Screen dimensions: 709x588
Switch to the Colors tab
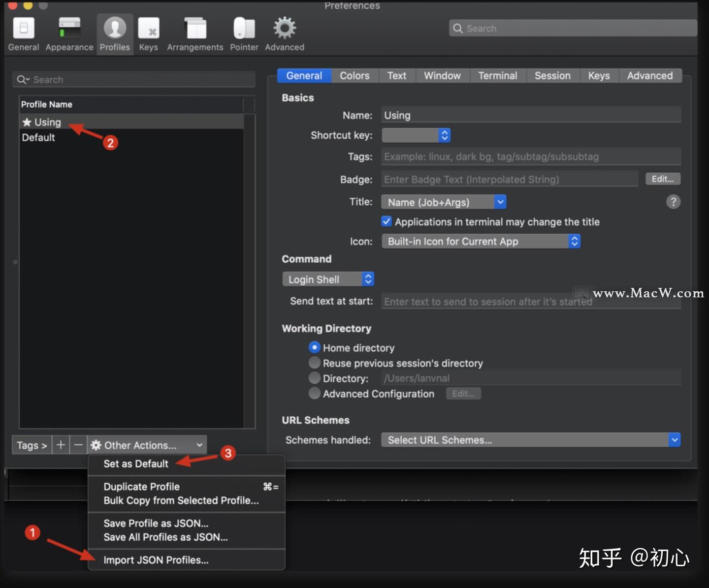354,75
